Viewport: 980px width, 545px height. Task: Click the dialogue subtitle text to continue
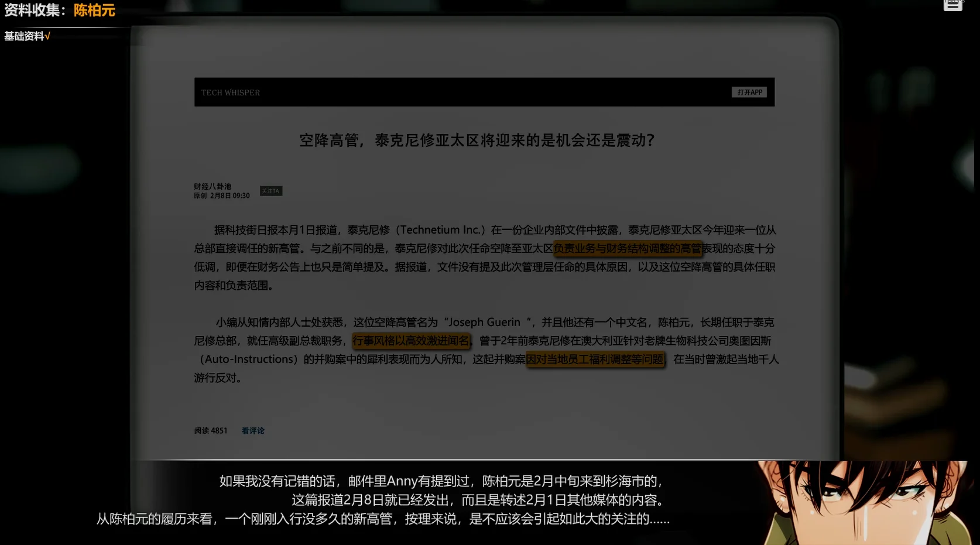click(383, 500)
